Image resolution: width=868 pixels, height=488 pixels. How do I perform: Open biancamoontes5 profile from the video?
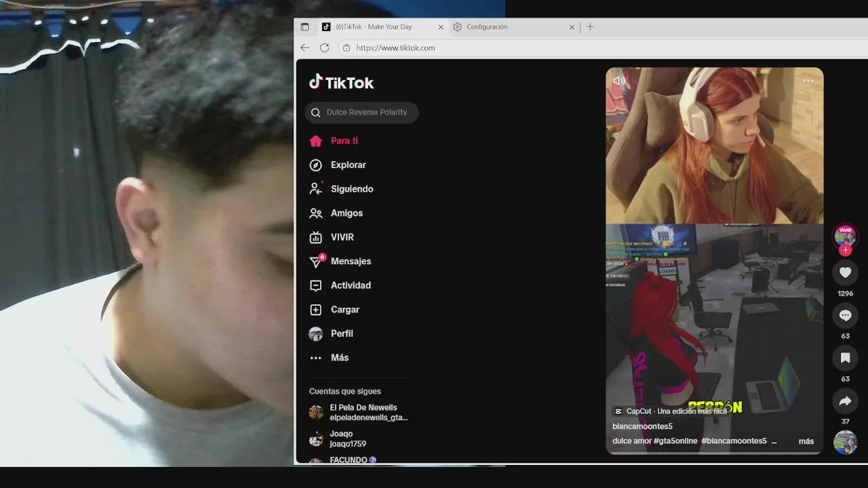[x=642, y=426]
